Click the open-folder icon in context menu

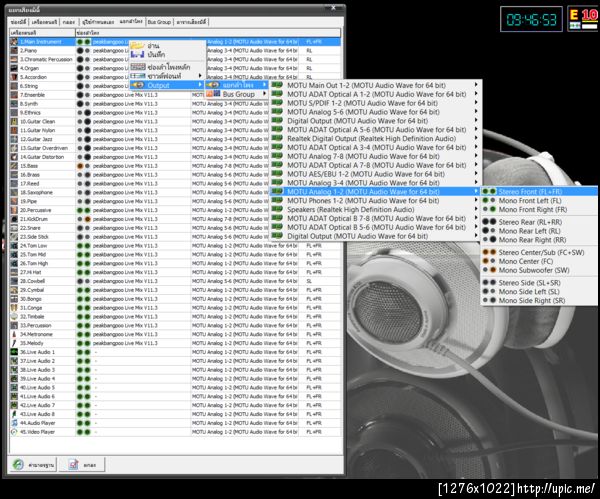pyautogui.click(x=137, y=46)
